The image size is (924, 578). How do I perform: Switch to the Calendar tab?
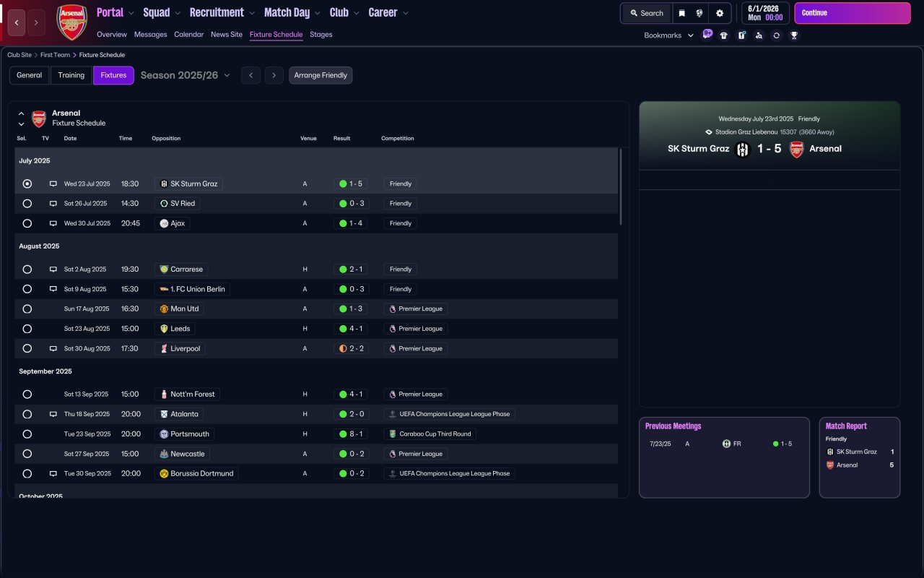(x=189, y=34)
